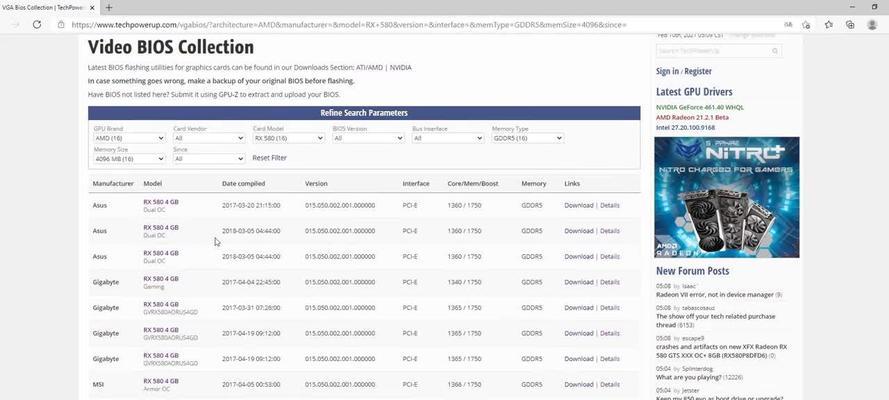889x400 pixels.
Task: Click the Manufacturer column header
Action: click(113, 184)
